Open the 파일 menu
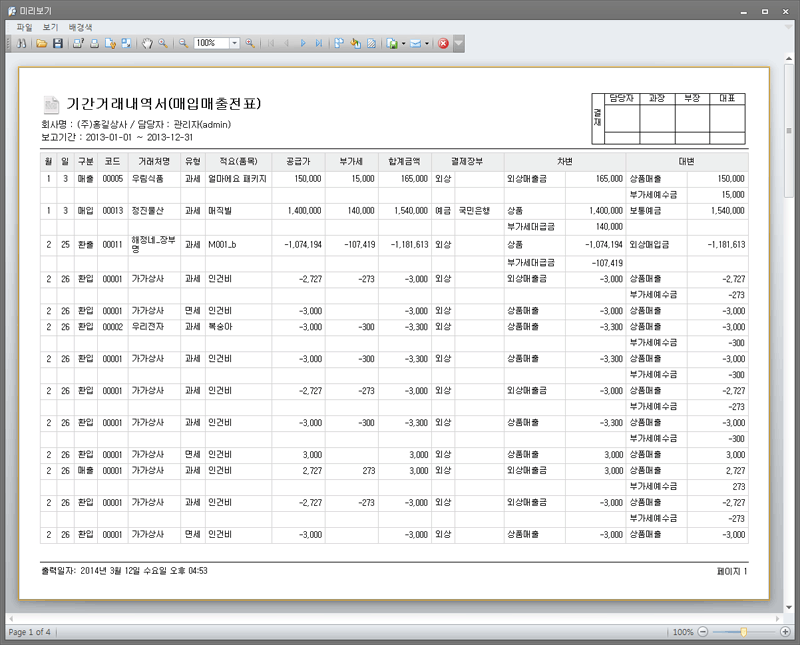The image size is (800, 645). point(24,27)
